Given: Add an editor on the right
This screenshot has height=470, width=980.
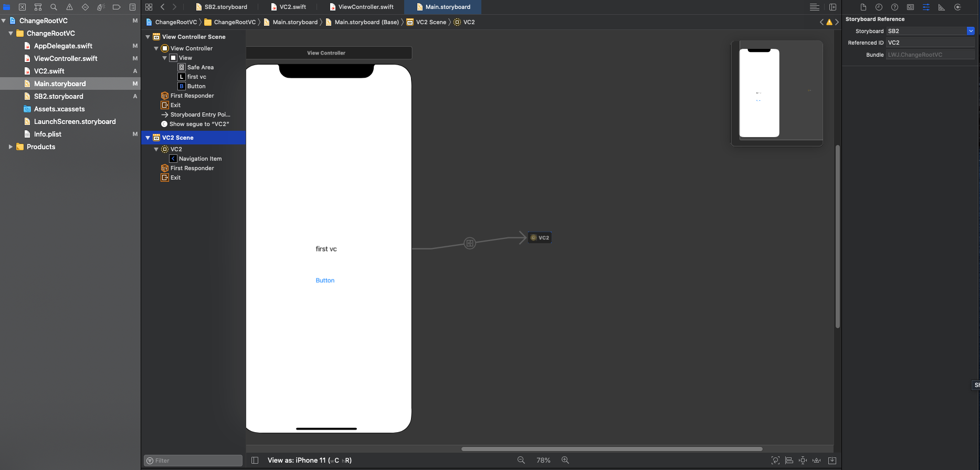Looking at the screenshot, I should [833, 7].
